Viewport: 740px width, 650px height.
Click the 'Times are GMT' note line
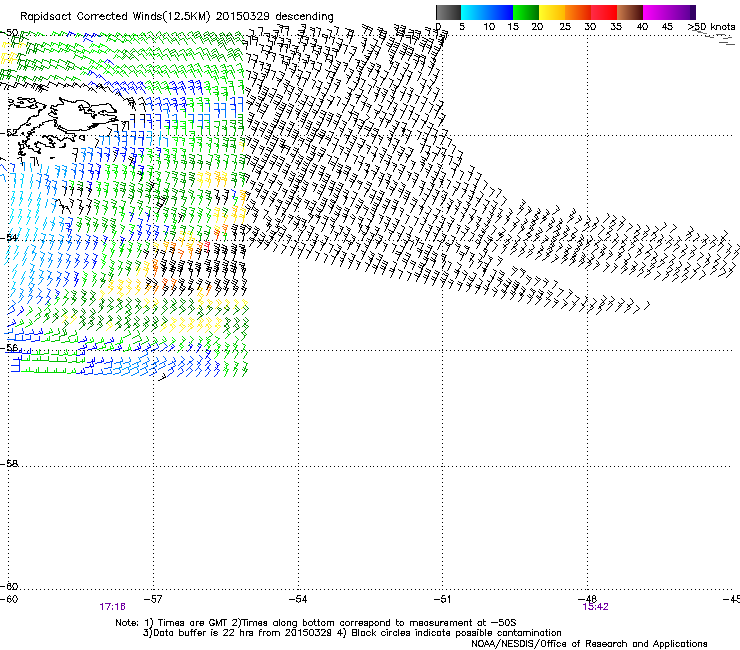tap(316, 623)
